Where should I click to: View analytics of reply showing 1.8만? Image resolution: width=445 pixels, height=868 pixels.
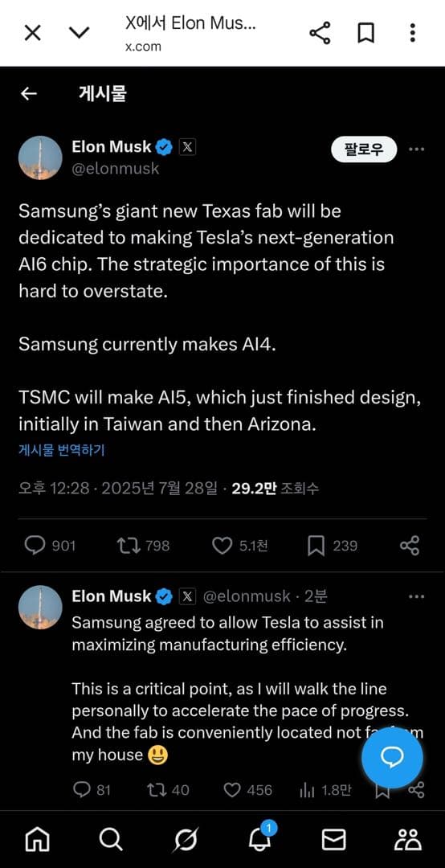coord(325,791)
